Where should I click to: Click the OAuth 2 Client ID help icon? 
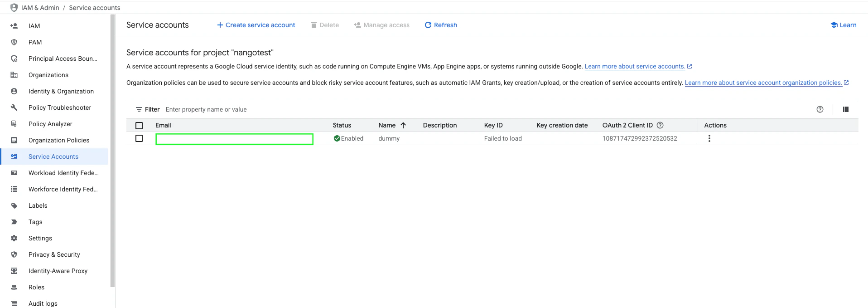point(660,125)
